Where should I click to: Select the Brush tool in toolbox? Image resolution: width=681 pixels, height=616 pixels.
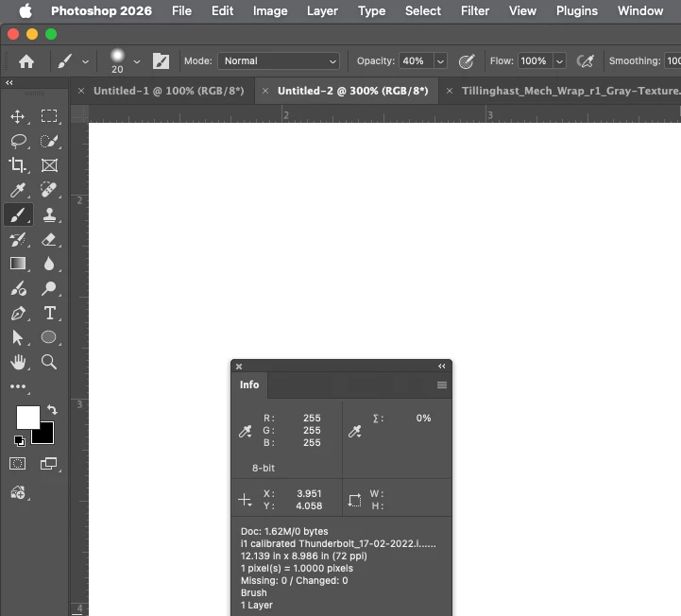coord(18,214)
